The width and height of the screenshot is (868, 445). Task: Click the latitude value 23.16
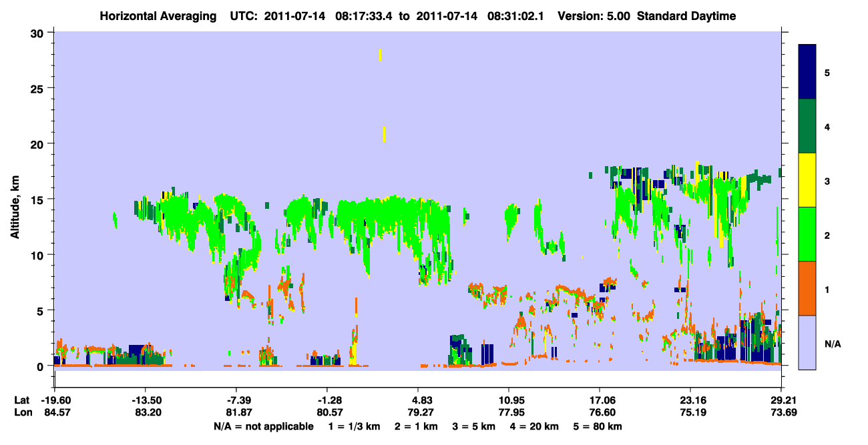coord(690,400)
